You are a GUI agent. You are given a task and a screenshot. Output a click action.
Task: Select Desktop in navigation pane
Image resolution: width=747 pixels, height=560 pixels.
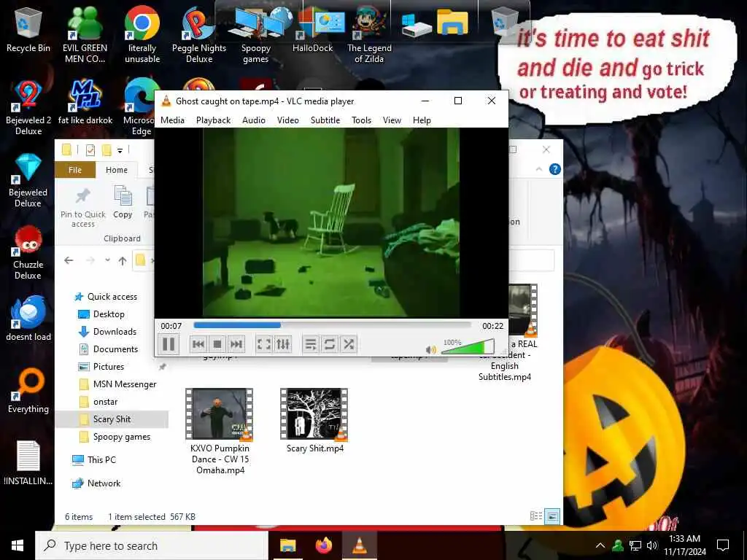tap(109, 314)
